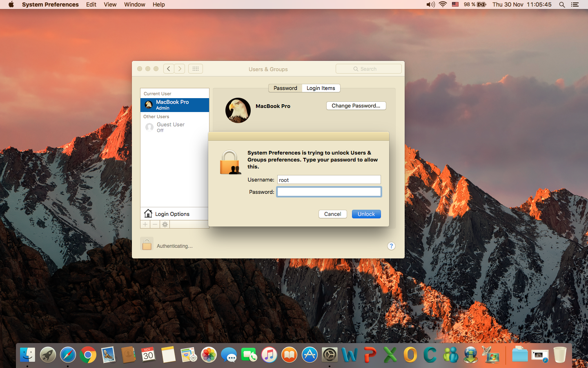Screen dimensions: 588x368
Task: Select MacBook Pro Admin in user list
Action: point(175,105)
